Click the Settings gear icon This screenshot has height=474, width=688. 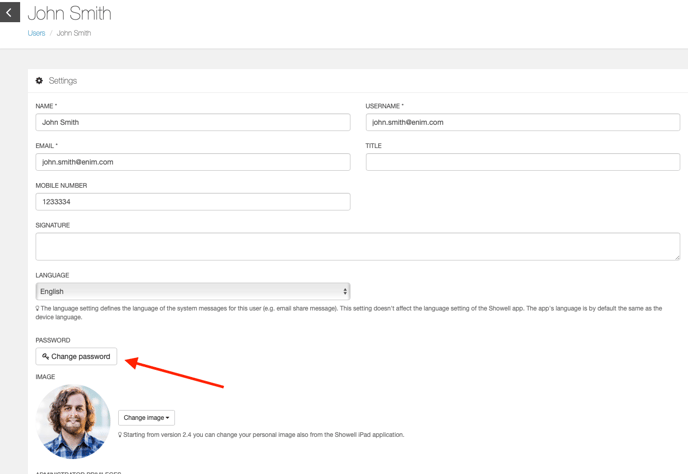click(x=39, y=81)
